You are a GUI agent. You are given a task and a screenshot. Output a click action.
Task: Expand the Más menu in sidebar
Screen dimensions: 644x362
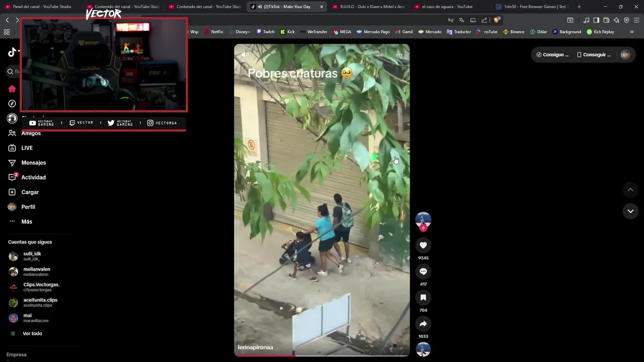(20, 222)
